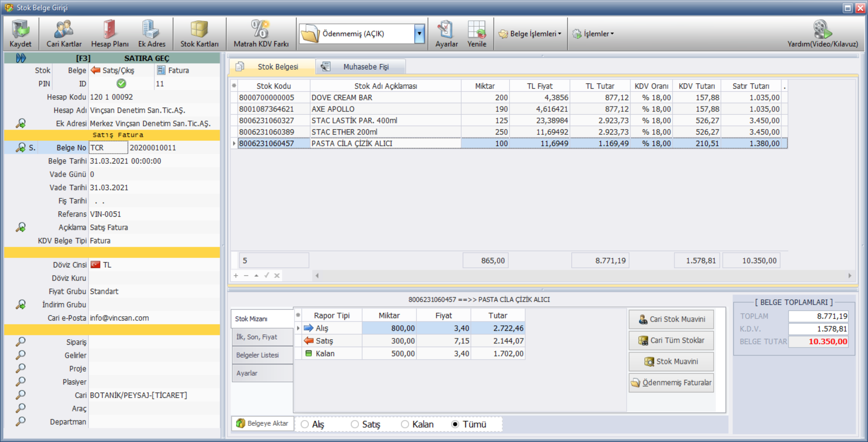Select the Satış radio button
Viewport: 868px width, 442px height.
[355, 424]
